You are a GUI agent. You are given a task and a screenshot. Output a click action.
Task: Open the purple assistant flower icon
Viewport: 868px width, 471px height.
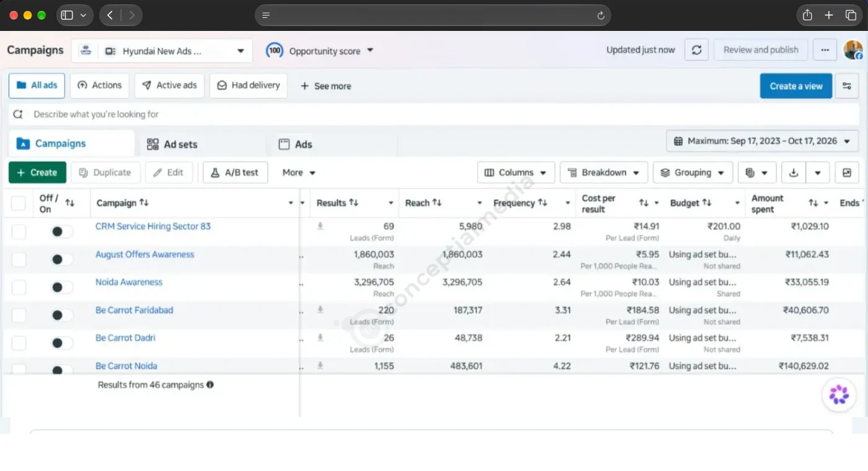pyautogui.click(x=839, y=395)
